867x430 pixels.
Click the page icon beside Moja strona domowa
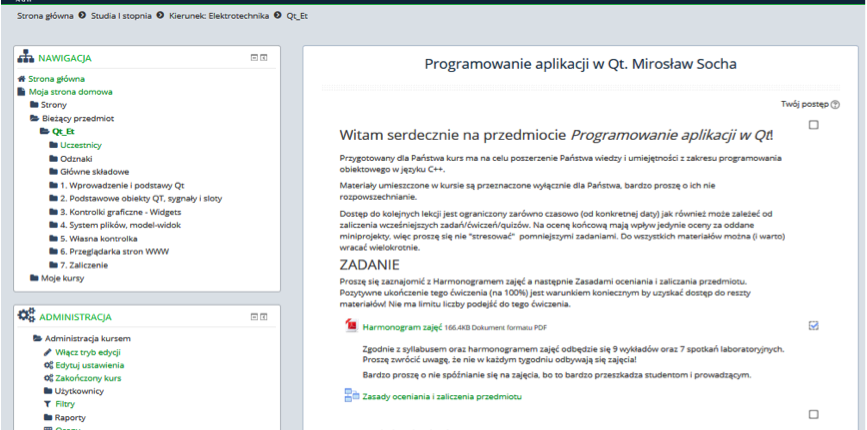coord(22,92)
